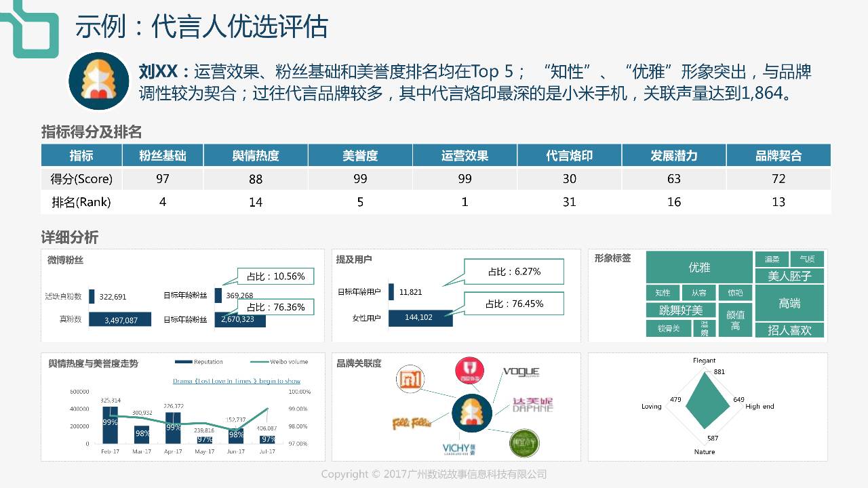Click the 3,497,087 真粉数 bar
Image resolution: width=868 pixels, height=488 pixels.
(x=121, y=319)
